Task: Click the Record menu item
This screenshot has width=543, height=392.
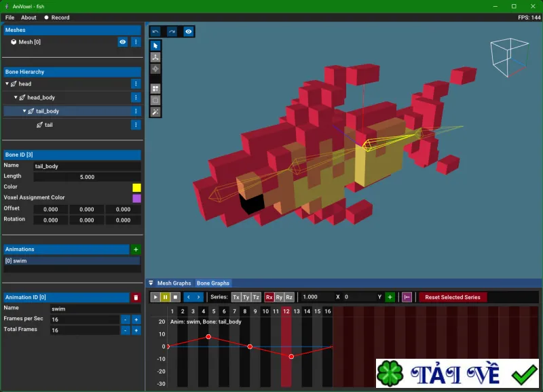Action: [57, 18]
